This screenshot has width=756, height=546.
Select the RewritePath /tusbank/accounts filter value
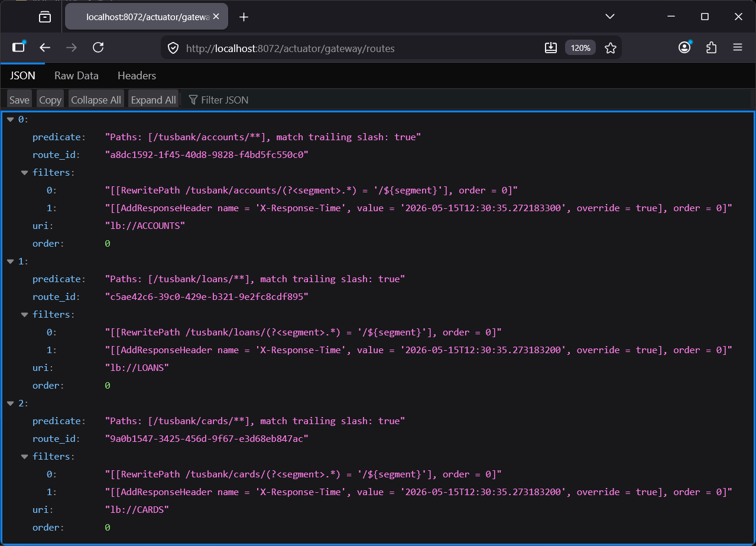(x=312, y=190)
